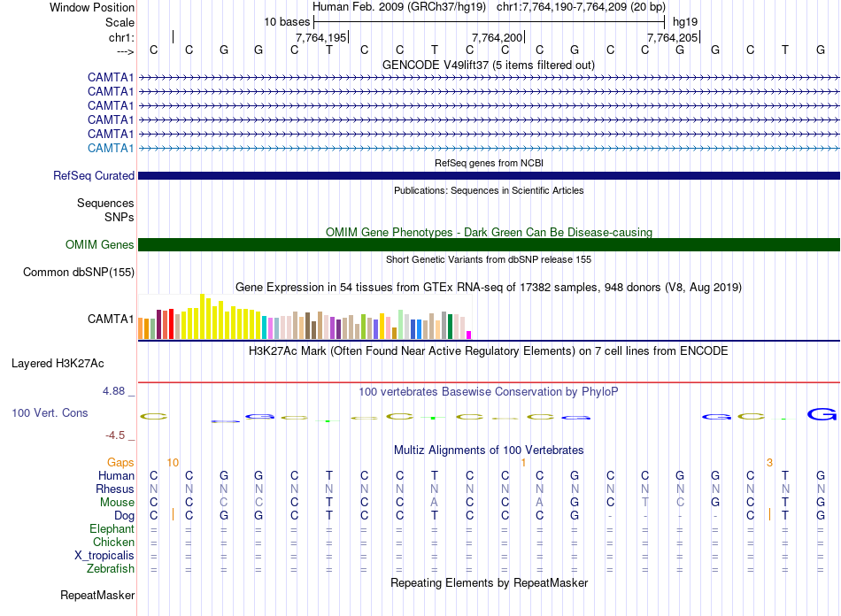Click the X_tropicalis alignment row label

(104, 556)
